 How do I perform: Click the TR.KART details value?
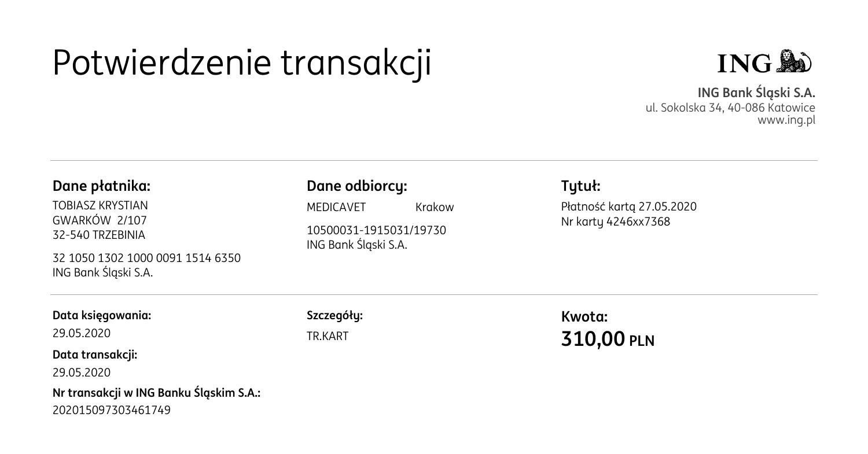pyautogui.click(x=328, y=336)
